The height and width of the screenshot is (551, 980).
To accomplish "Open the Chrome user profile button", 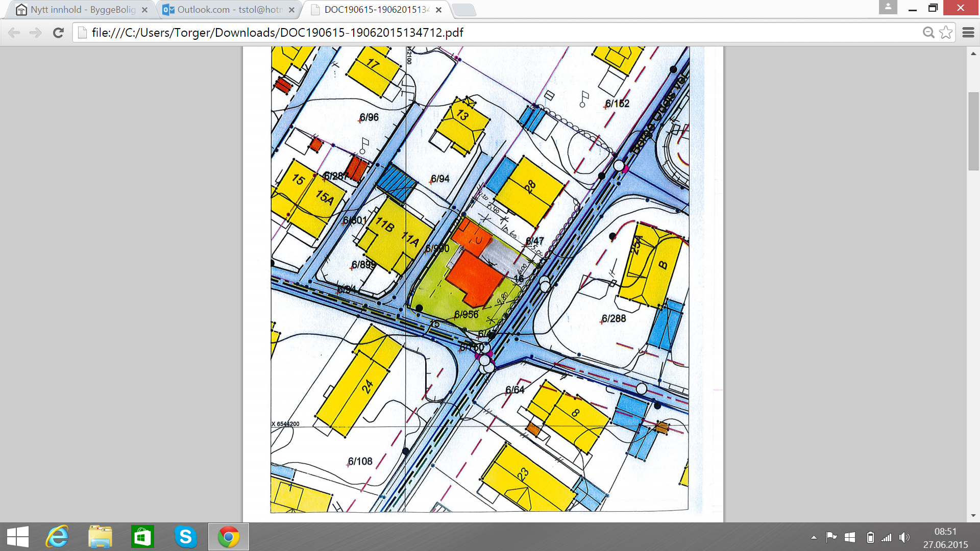I will point(888,7).
